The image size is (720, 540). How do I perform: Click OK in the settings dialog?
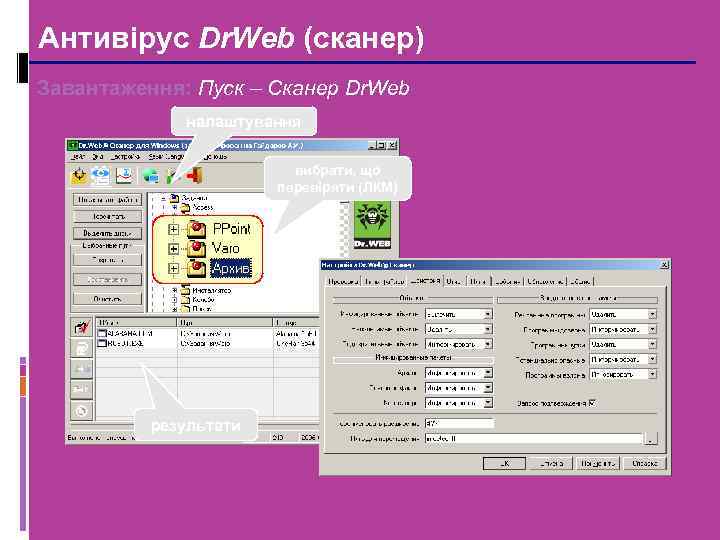[x=504, y=463]
